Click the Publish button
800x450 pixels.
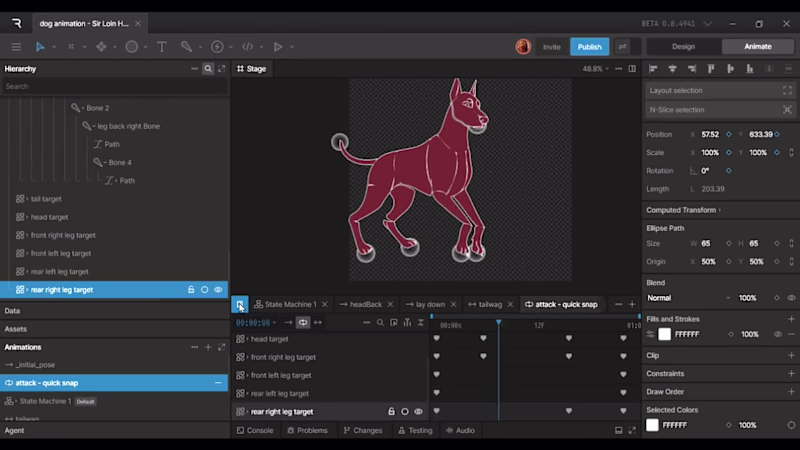tap(589, 46)
